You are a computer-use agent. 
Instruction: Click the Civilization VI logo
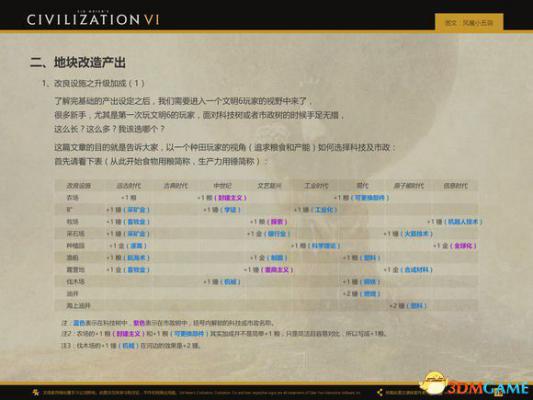tap(93, 18)
